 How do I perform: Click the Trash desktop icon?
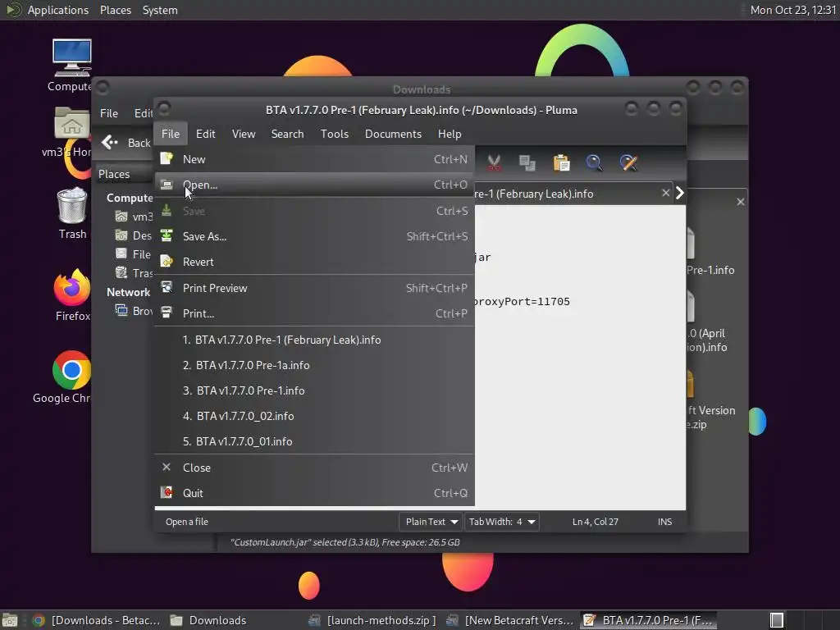click(x=72, y=213)
